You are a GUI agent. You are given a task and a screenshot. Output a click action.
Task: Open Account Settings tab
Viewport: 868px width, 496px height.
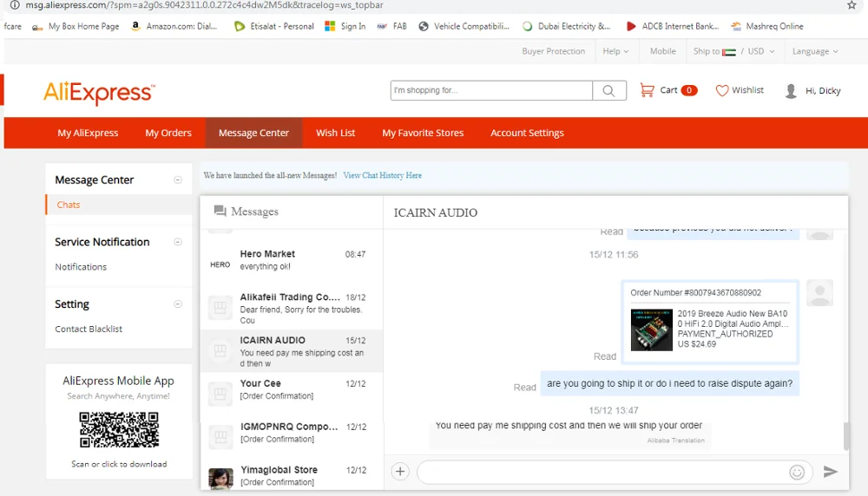[x=527, y=133]
